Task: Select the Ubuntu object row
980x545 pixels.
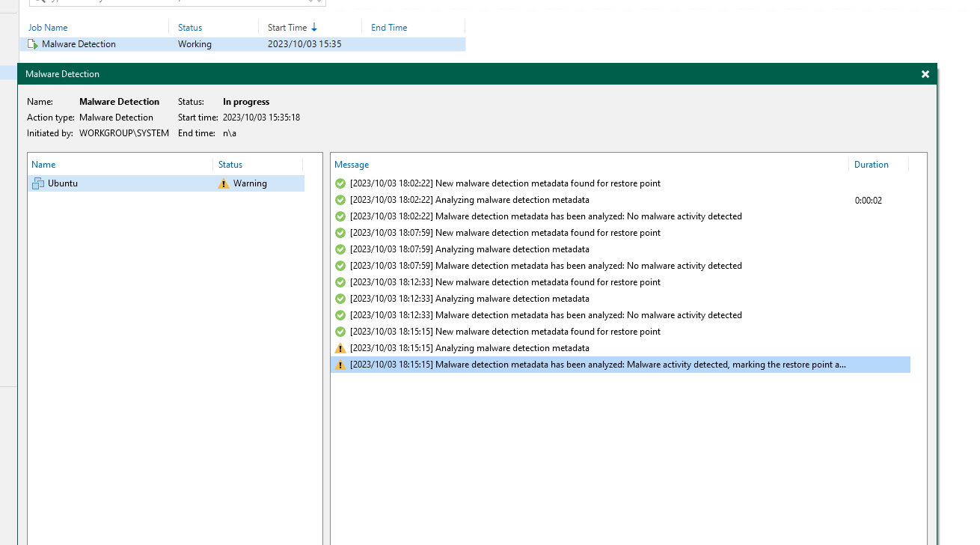Action: click(x=166, y=183)
